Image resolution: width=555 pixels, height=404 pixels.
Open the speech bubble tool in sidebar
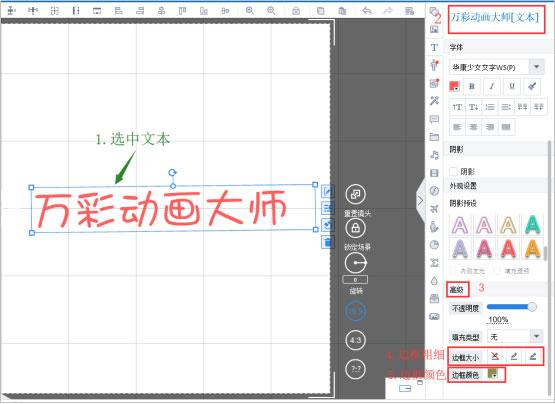434,119
